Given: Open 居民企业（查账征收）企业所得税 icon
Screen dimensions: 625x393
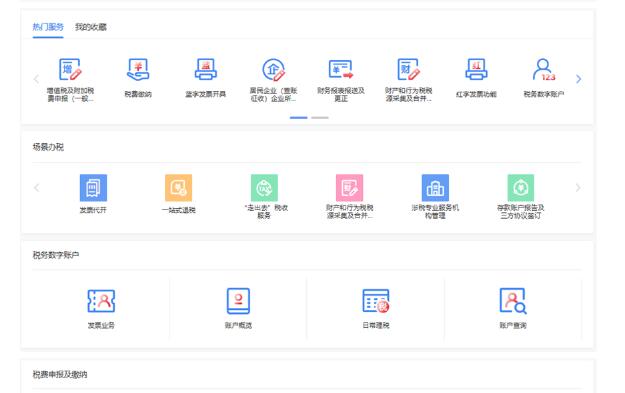Looking at the screenshot, I should pyautogui.click(x=273, y=69).
